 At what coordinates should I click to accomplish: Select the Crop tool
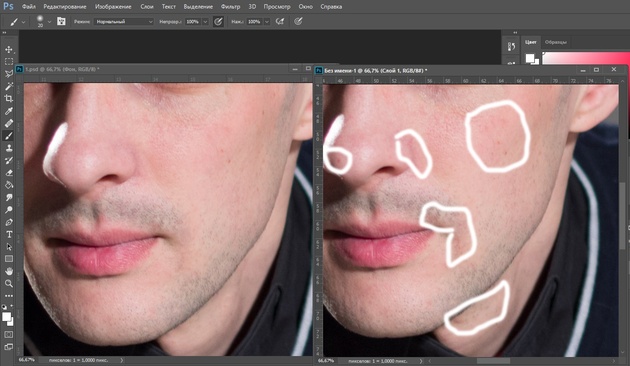tap(8, 98)
